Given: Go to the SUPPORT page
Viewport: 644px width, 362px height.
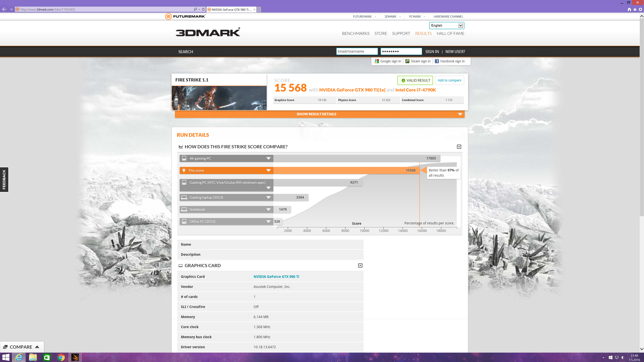Looking at the screenshot, I should point(401,34).
